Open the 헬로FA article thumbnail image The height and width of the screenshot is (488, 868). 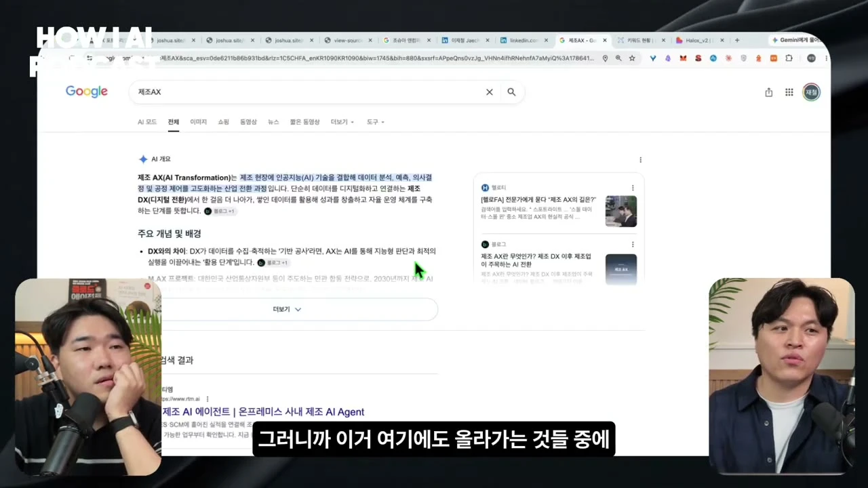[620, 211]
